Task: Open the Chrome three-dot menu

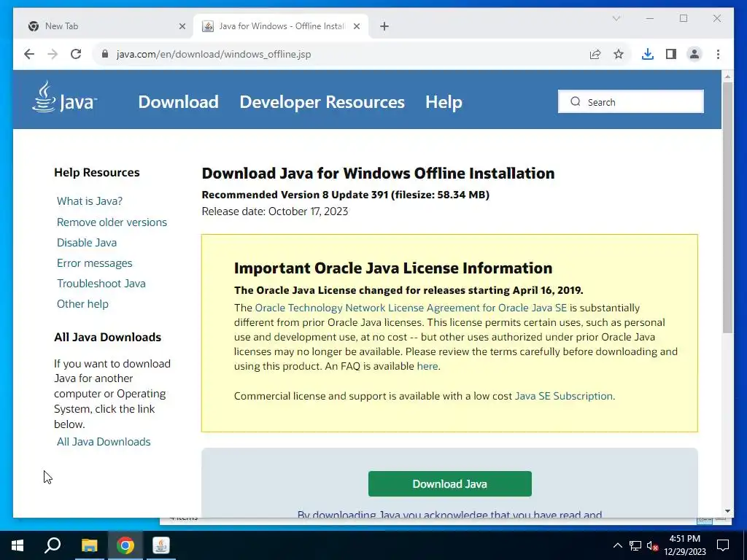Action: click(718, 54)
